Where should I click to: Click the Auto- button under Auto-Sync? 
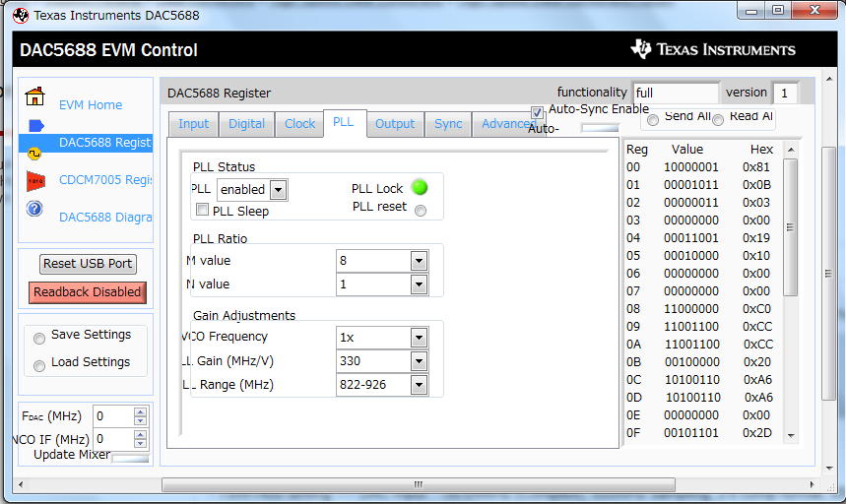point(600,128)
